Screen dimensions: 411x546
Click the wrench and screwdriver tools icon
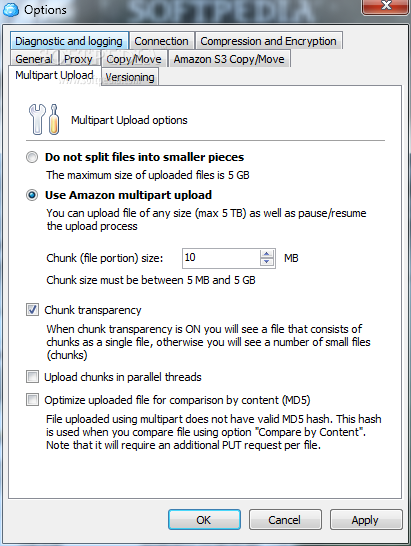pyautogui.click(x=44, y=119)
